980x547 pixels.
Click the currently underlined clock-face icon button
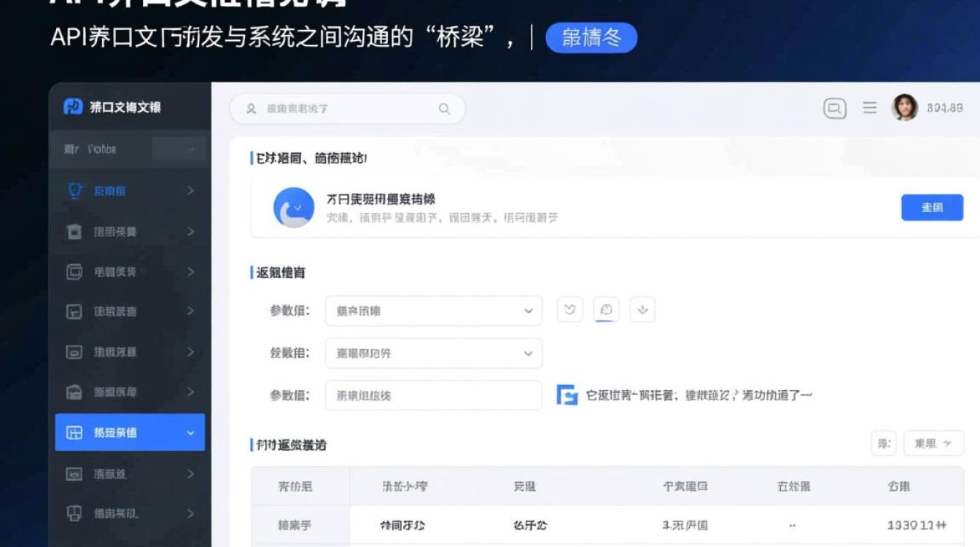coord(606,309)
